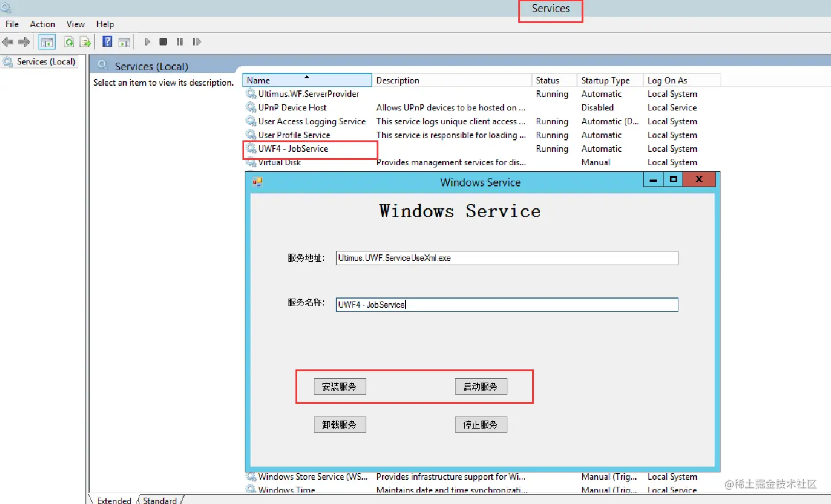831x504 pixels.
Task: Click the Show/Hide Action Pane toolbar icon
Action: [124, 42]
